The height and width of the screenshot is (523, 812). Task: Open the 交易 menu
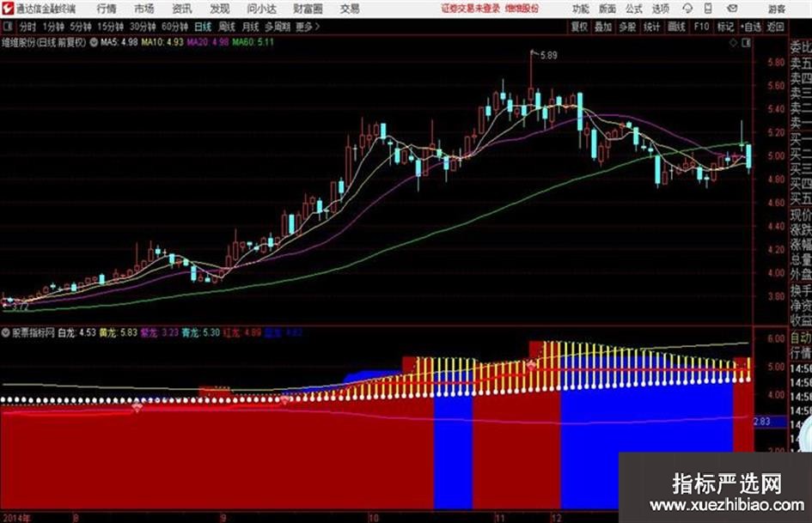[x=350, y=9]
